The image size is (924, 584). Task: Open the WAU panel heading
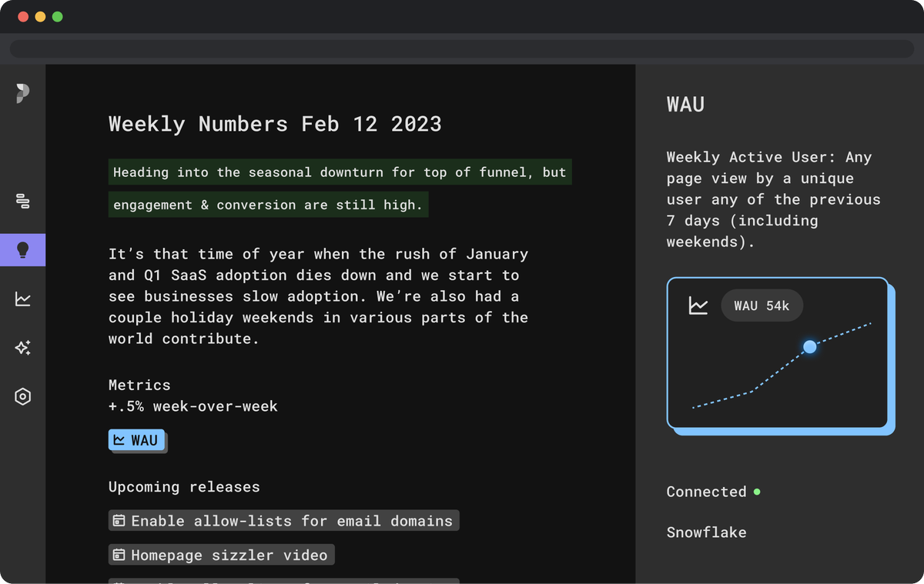pyautogui.click(x=685, y=104)
